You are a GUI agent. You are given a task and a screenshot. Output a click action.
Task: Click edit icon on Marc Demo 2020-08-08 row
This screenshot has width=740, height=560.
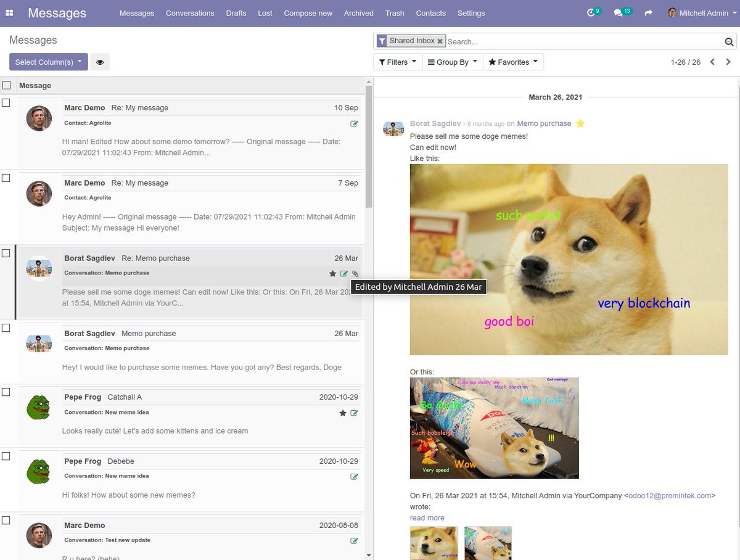coord(354,541)
